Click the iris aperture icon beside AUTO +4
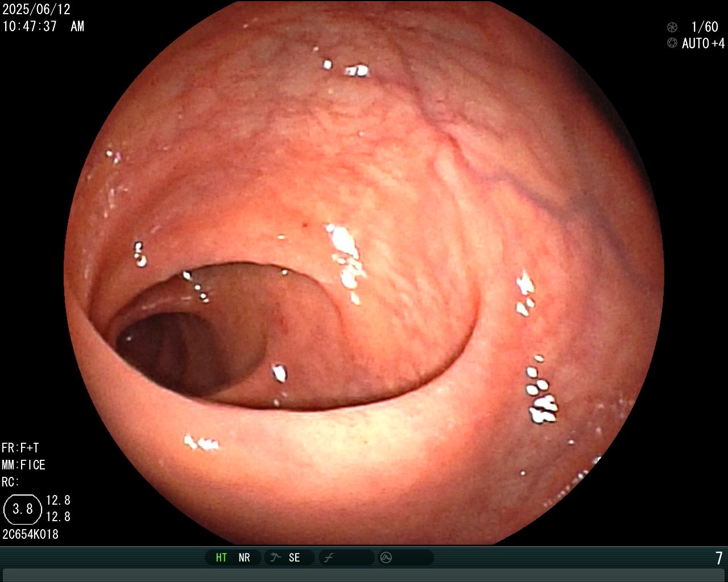This screenshot has height=582, width=728. (x=672, y=43)
